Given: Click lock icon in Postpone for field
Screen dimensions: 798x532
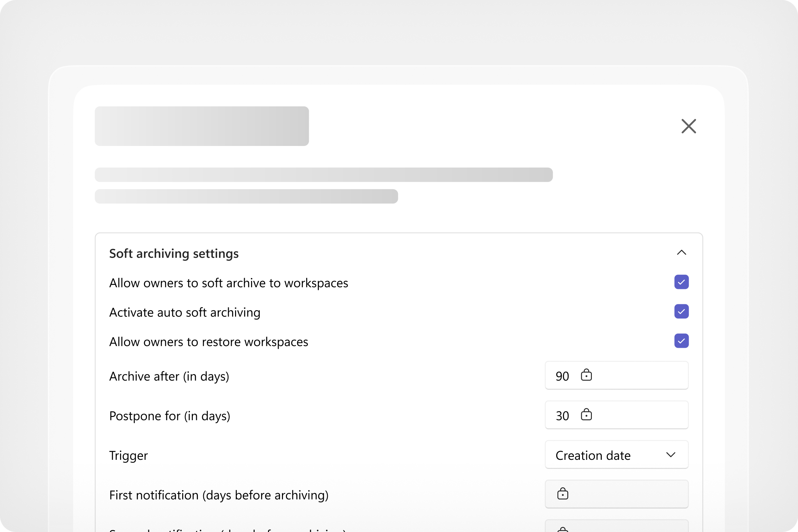Looking at the screenshot, I should [586, 415].
